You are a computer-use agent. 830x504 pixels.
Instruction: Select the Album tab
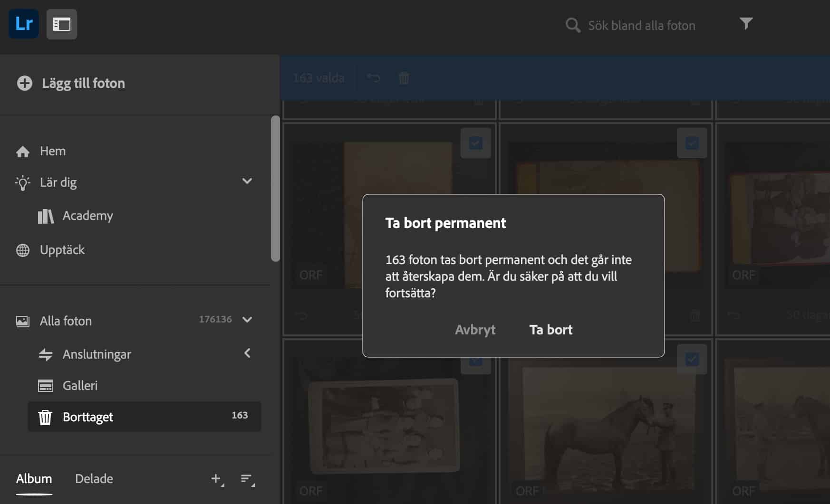34,479
